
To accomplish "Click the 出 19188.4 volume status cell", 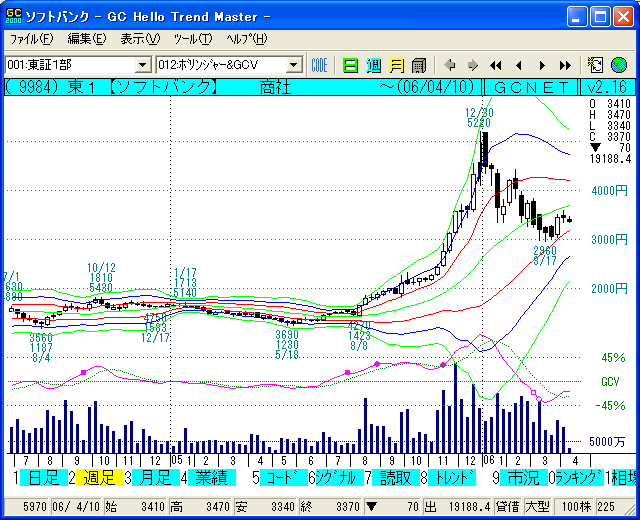I will point(458,507).
